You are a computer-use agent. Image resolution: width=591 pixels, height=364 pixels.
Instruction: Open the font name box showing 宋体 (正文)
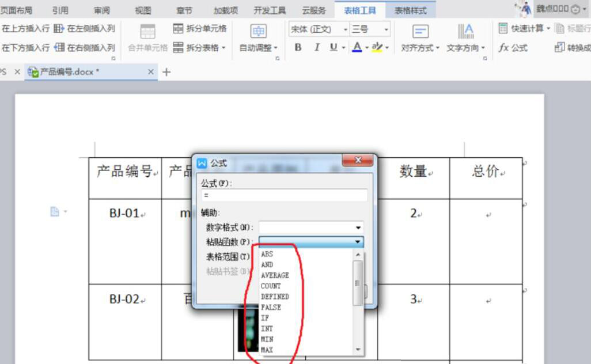(319, 29)
